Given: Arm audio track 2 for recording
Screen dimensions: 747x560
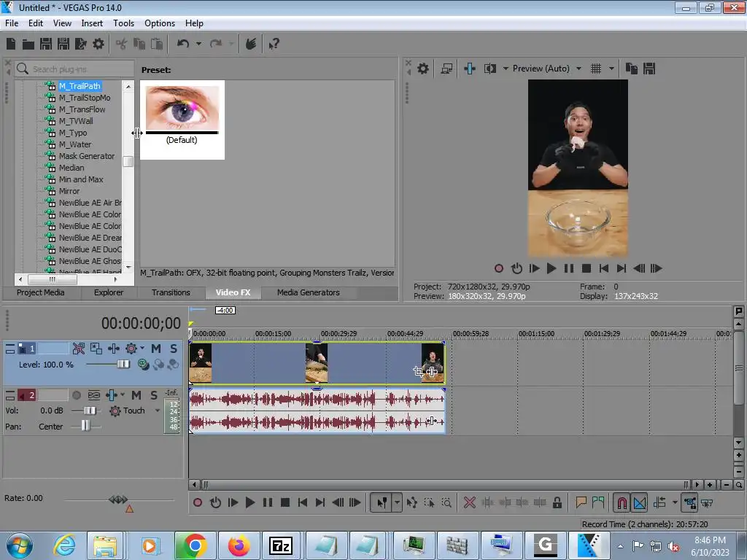Looking at the screenshot, I should point(76,395).
